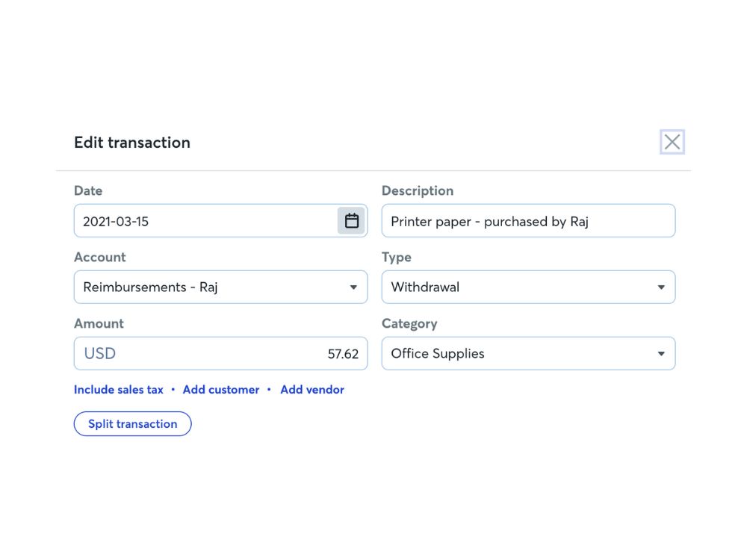
Task: Click the Add customer link
Action: [221, 390]
